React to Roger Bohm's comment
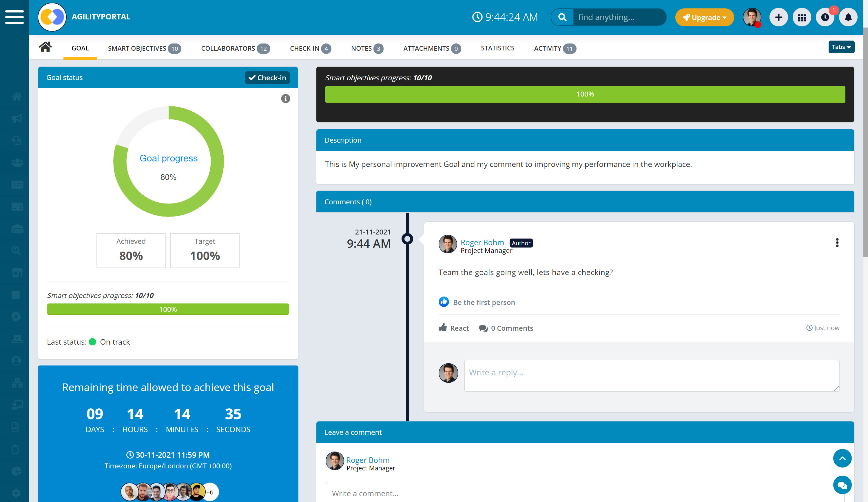868x502 pixels. pyautogui.click(x=453, y=328)
